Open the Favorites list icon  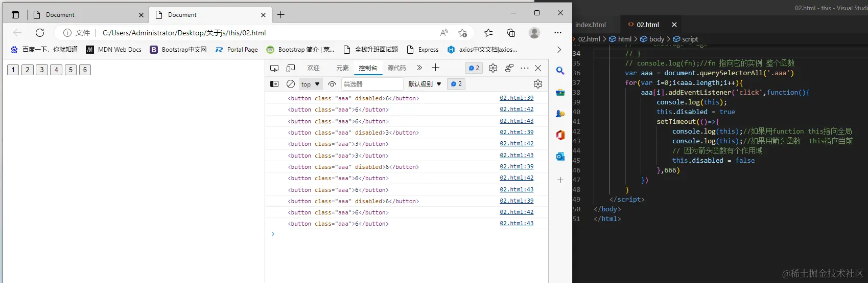[488, 33]
